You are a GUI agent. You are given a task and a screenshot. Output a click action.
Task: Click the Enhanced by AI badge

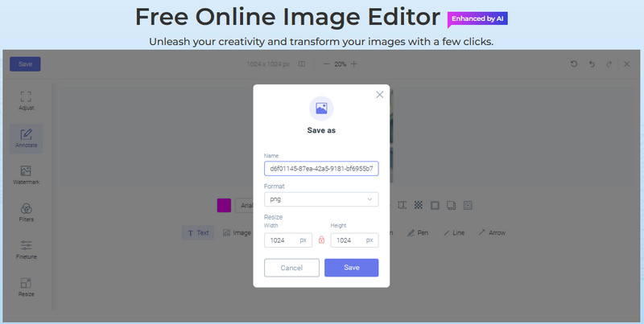pos(477,18)
